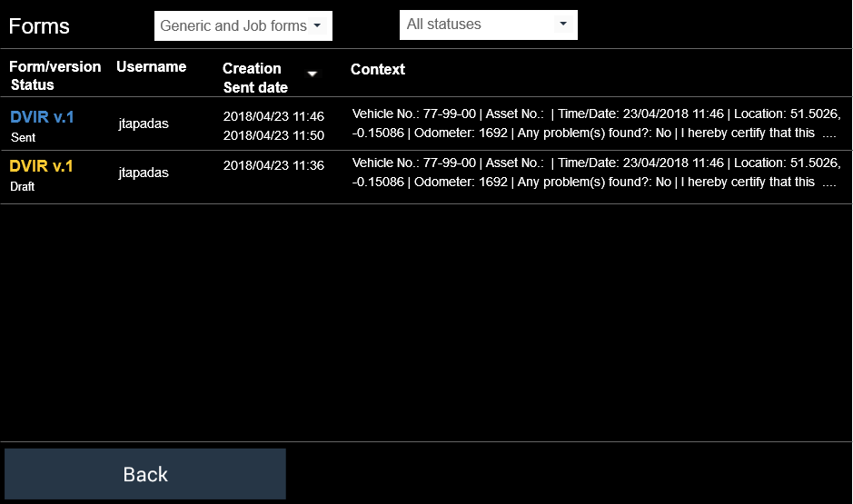Click the Status column header label
The width and height of the screenshot is (853, 504).
(x=33, y=85)
